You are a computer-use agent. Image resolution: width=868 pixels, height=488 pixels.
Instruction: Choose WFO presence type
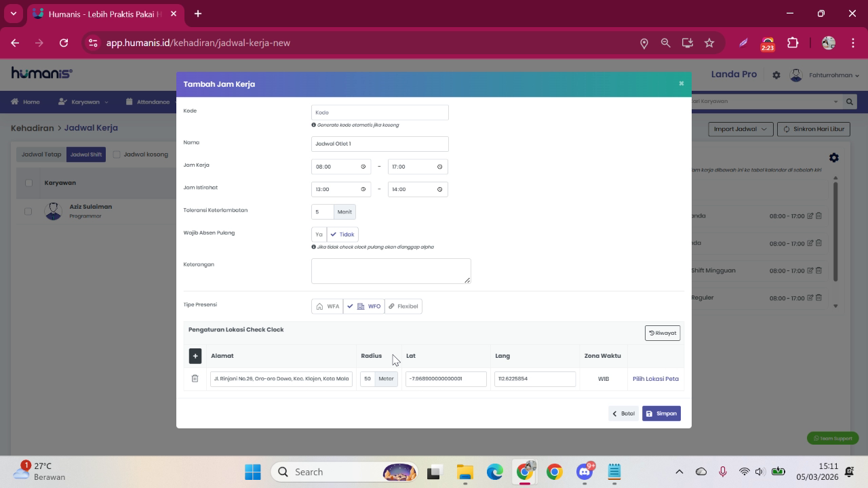(363, 306)
